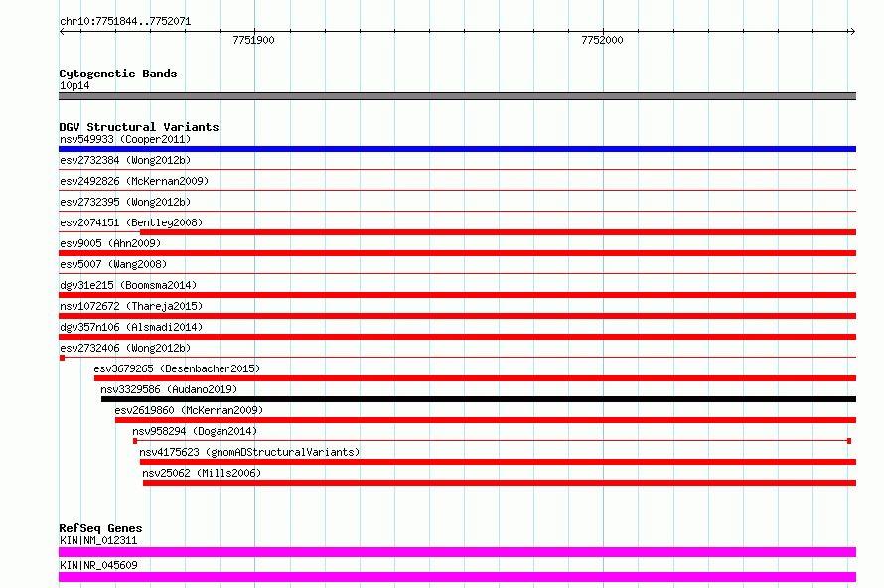Click the thick red esv2074151 variant bar
Screen dimensions: 884x588
[x=498, y=232]
